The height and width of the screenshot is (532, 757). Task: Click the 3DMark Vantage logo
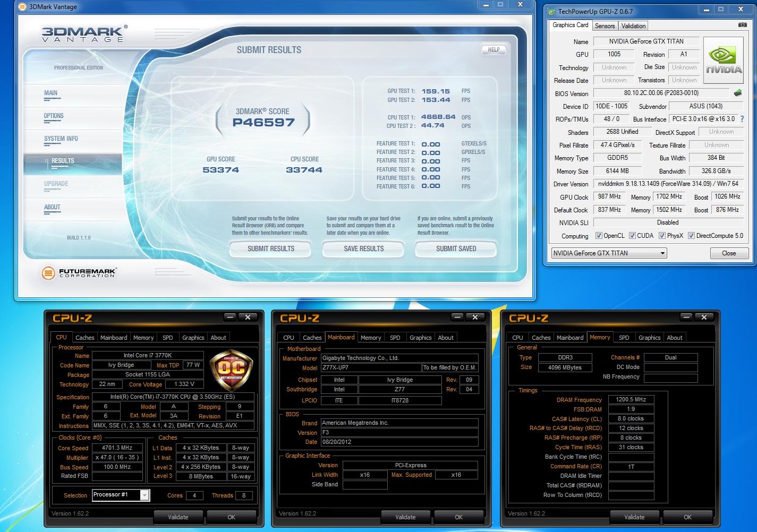click(x=84, y=33)
